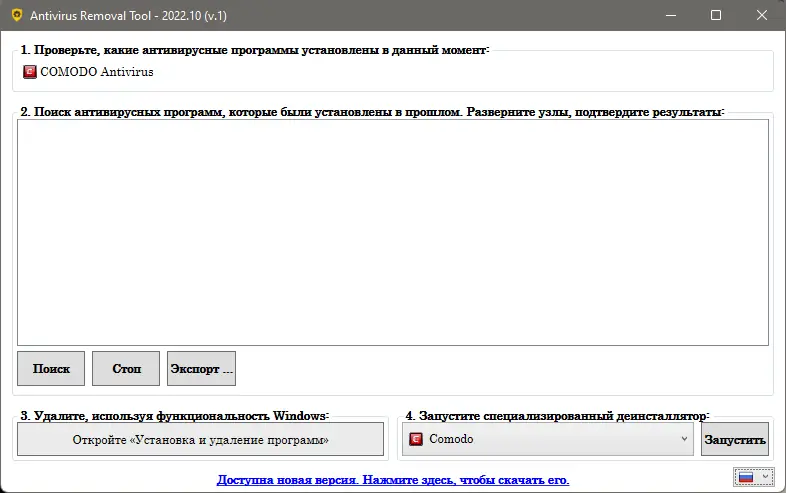The width and height of the screenshot is (786, 493).
Task: Click the app shield icon in title bar
Action: click(x=17, y=15)
